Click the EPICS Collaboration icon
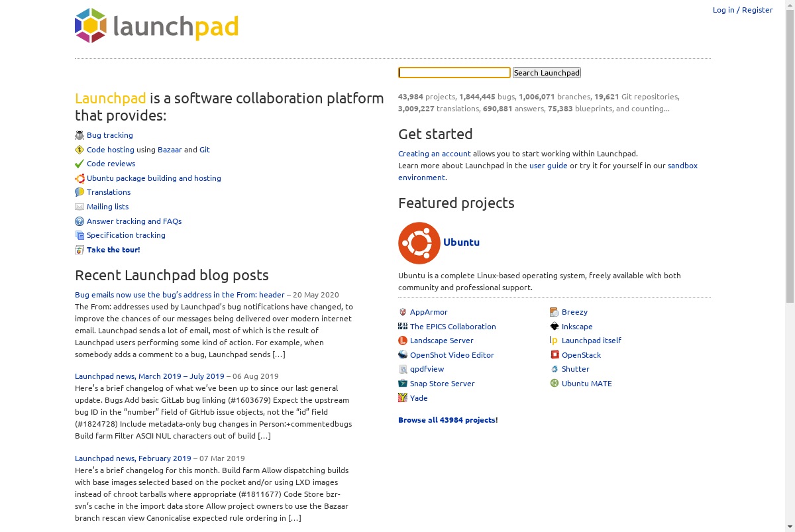795x532 pixels. click(x=403, y=327)
